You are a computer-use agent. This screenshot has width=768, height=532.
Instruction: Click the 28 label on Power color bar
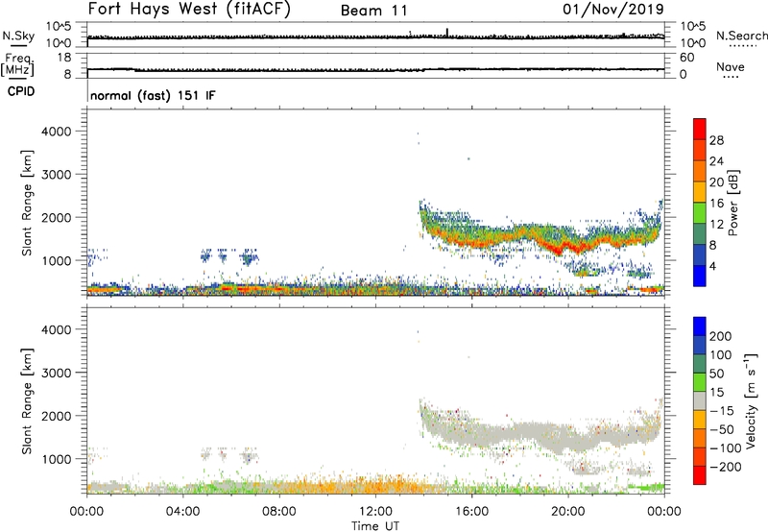tap(716, 140)
